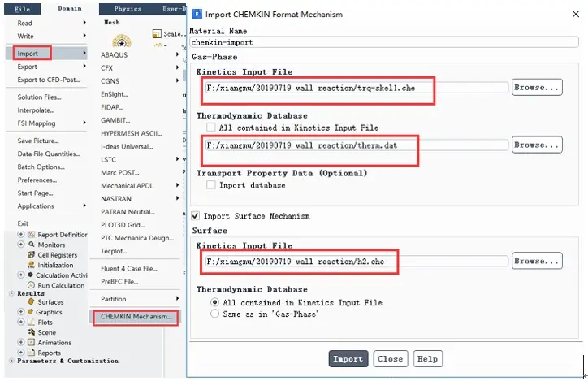Click the gas-phase Kinetics Input File field

pyautogui.click(x=357, y=88)
